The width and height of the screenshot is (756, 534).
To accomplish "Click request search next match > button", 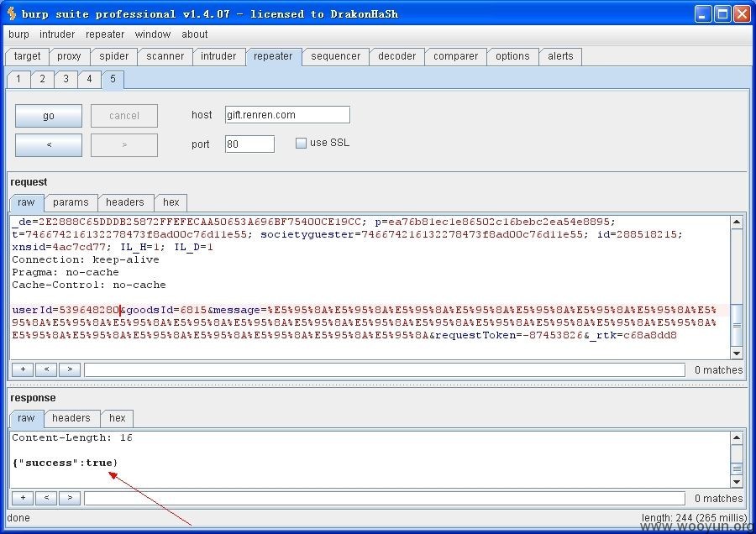I will pos(70,369).
